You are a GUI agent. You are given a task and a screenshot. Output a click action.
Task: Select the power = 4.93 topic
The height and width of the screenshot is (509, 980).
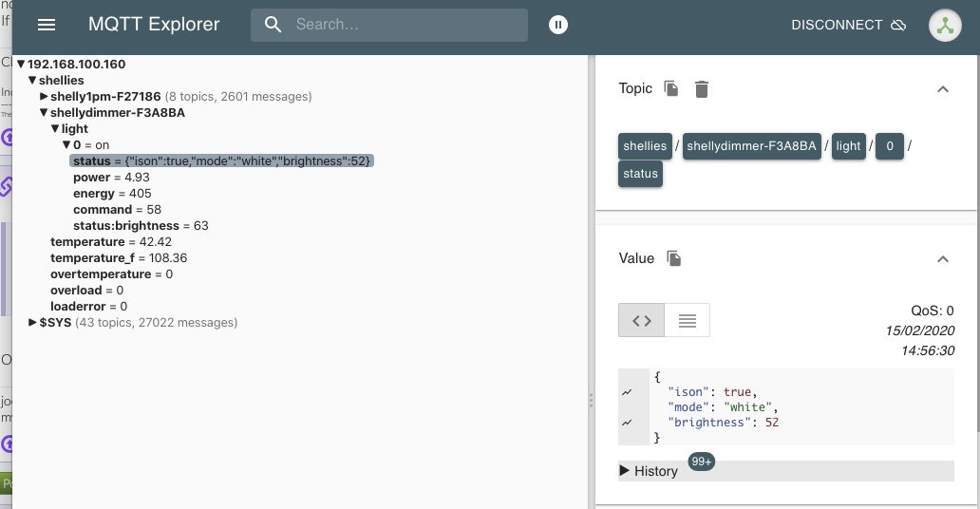pyautogui.click(x=111, y=177)
